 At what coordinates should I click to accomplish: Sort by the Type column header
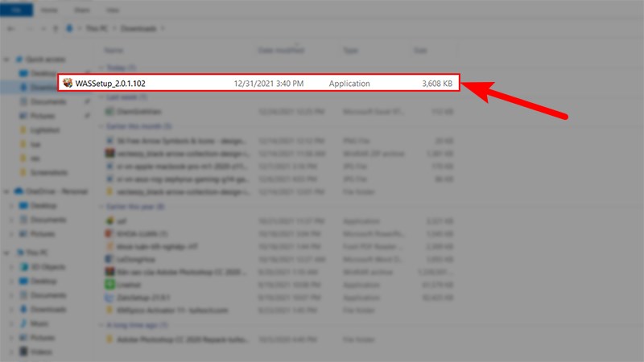350,50
